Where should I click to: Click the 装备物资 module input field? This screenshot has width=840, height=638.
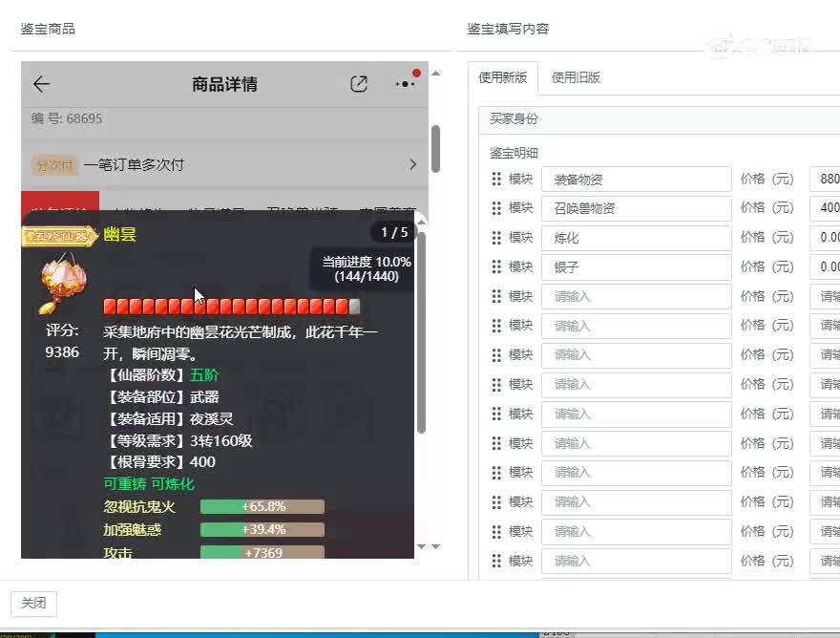pos(636,179)
